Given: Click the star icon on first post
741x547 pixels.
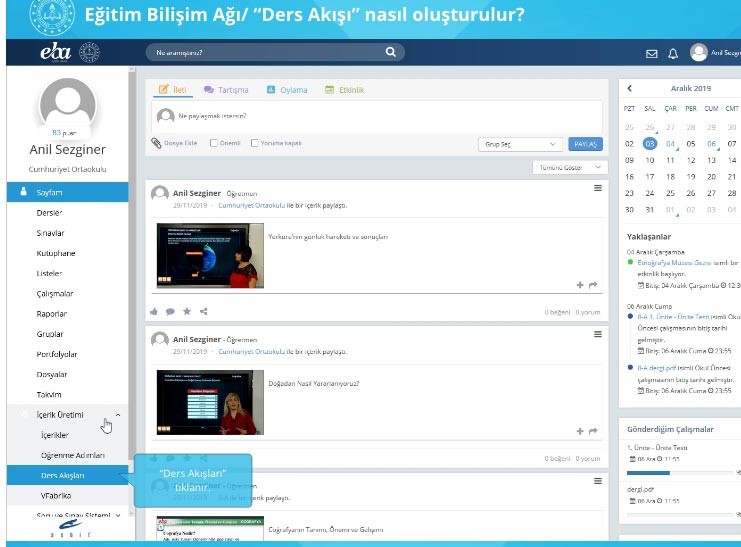Looking at the screenshot, I should coord(187,311).
